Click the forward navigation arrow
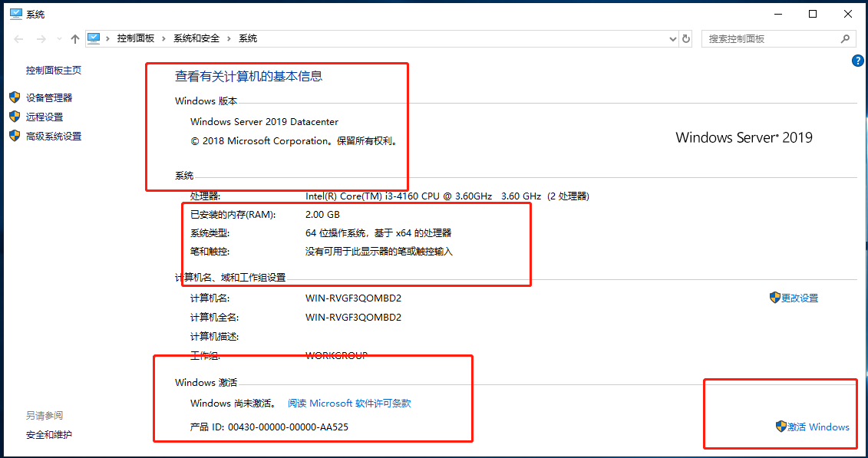Screen dimensions: 868x458 pyautogui.click(x=41, y=38)
